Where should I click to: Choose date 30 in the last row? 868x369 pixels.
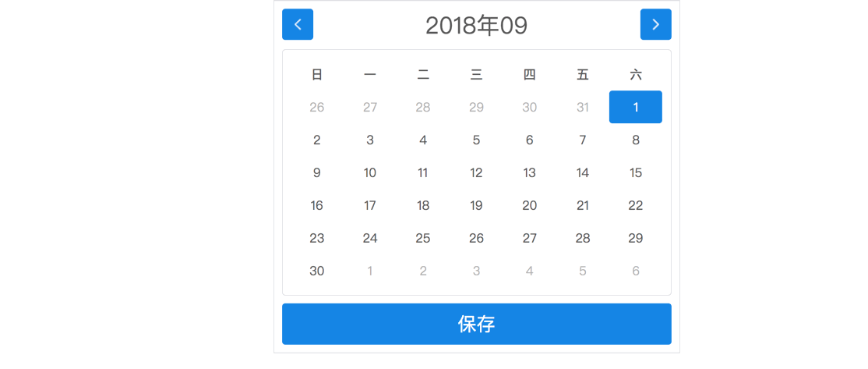(x=316, y=271)
